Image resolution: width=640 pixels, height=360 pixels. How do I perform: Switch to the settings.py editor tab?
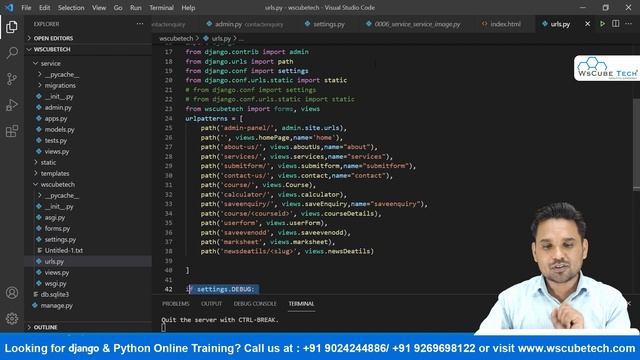(325, 24)
